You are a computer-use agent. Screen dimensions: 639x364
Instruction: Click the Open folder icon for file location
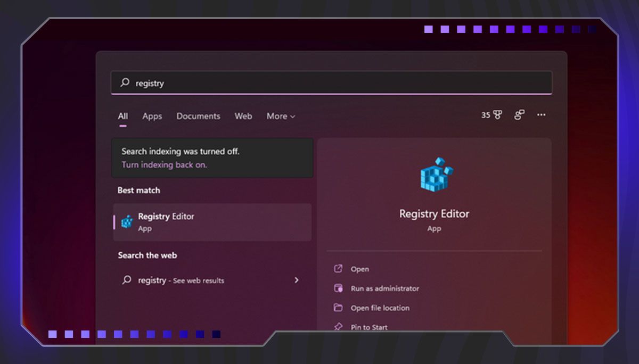click(338, 308)
